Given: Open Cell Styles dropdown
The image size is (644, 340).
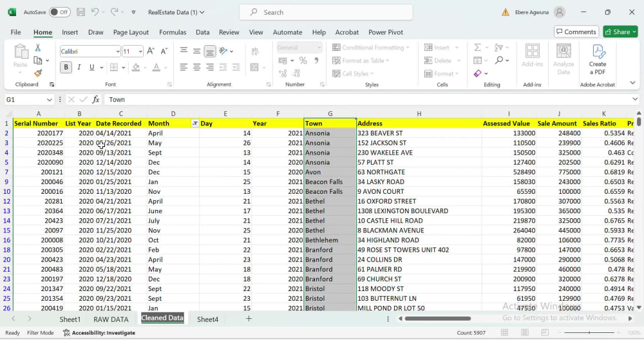Looking at the screenshot, I should [x=353, y=73].
